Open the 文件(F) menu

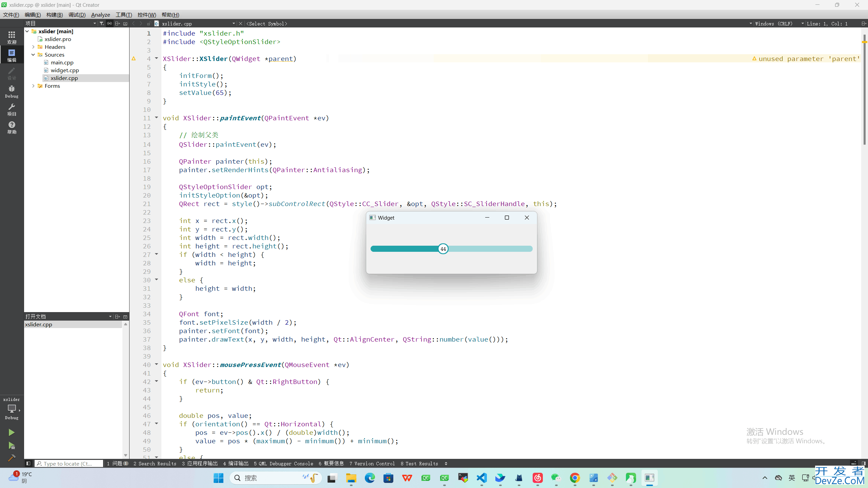pos(11,15)
